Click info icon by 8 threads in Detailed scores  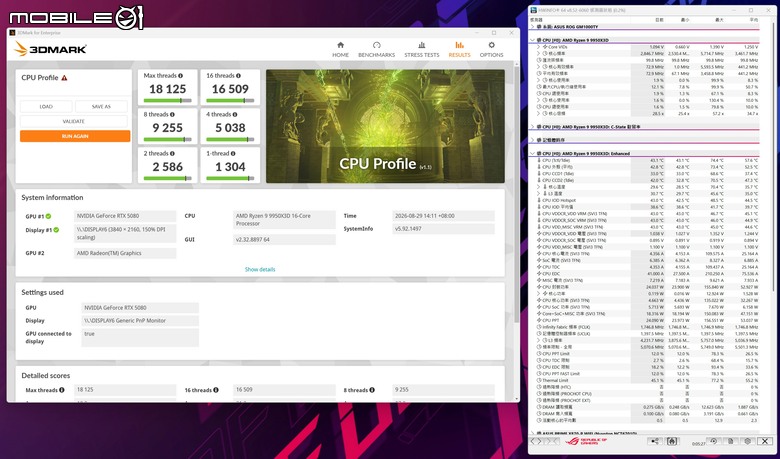pos(372,390)
